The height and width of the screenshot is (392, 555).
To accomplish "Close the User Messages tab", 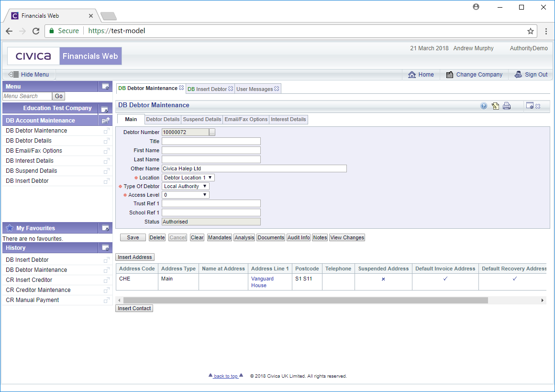I will (277, 89).
